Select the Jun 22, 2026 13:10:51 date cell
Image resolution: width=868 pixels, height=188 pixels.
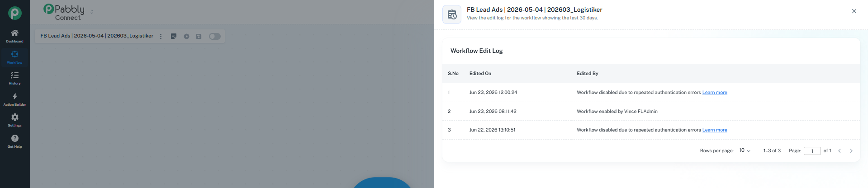click(493, 130)
